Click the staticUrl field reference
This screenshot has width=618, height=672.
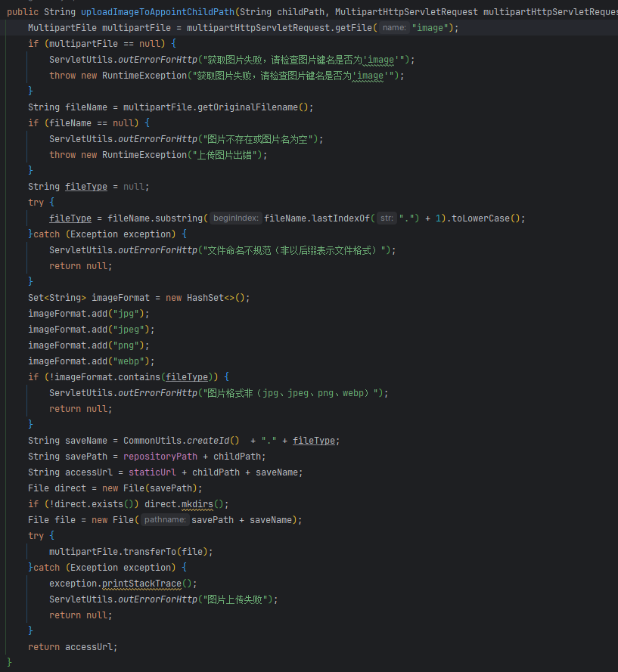(152, 472)
